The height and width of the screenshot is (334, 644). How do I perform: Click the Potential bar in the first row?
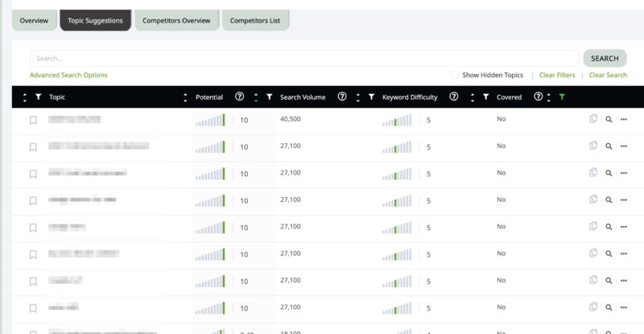(209, 120)
